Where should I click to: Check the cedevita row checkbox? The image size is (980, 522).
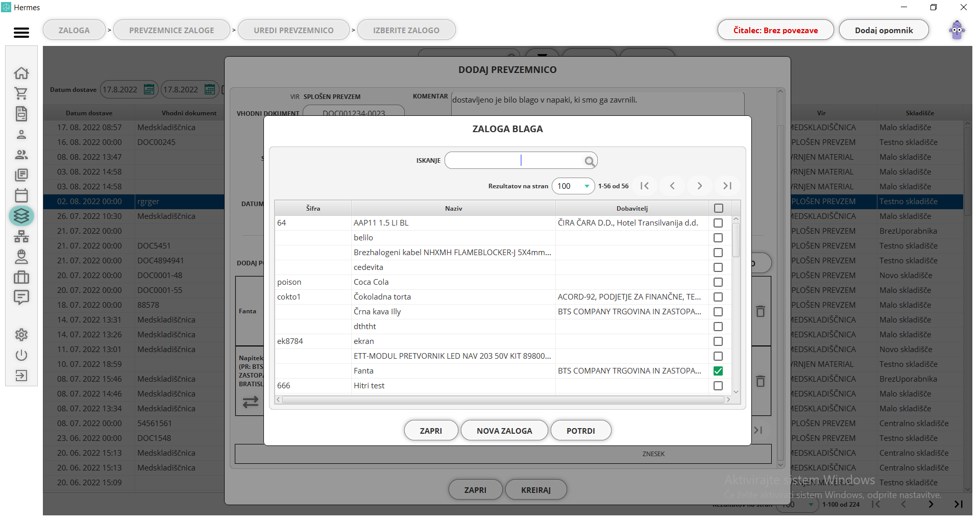point(718,267)
